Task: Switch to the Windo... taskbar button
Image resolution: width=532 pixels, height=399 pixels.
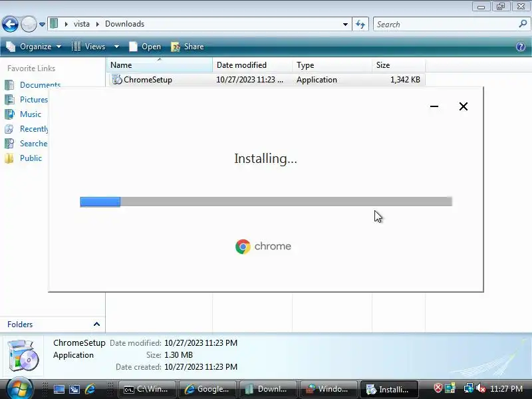Action: coord(328,389)
